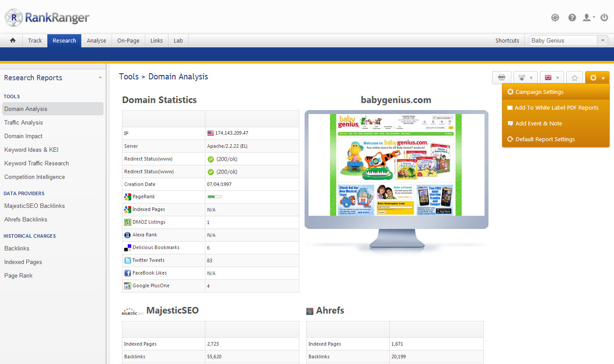This screenshot has height=364, width=614.
Task: Expand the export download dropdown
Action: 525,78
